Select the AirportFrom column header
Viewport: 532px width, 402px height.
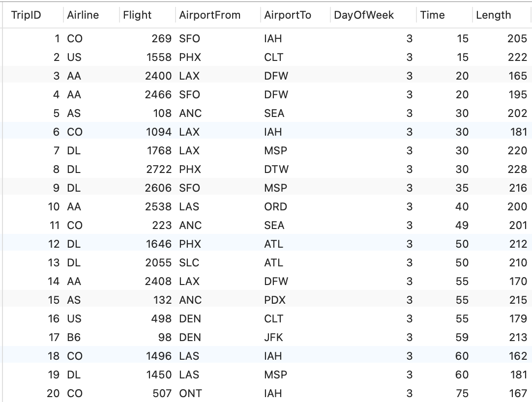(210, 15)
